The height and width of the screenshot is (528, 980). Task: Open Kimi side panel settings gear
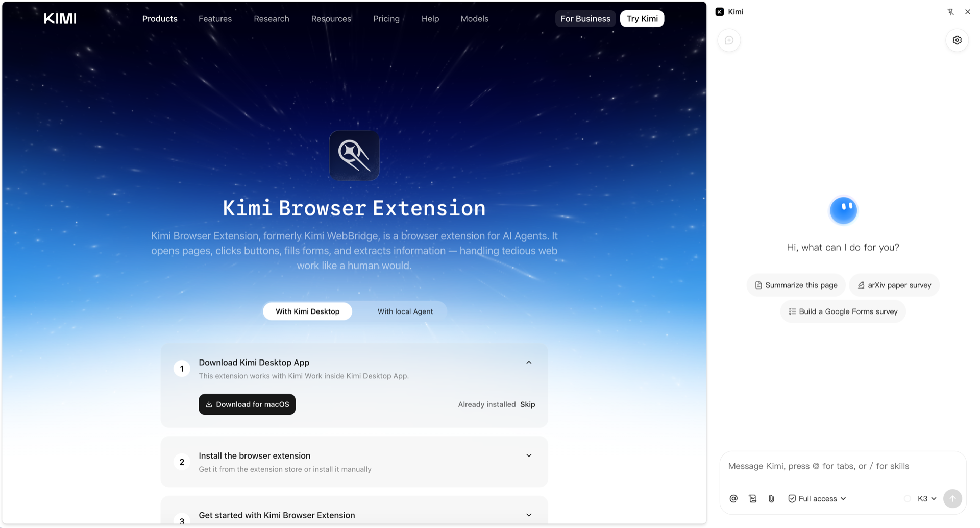pos(957,40)
